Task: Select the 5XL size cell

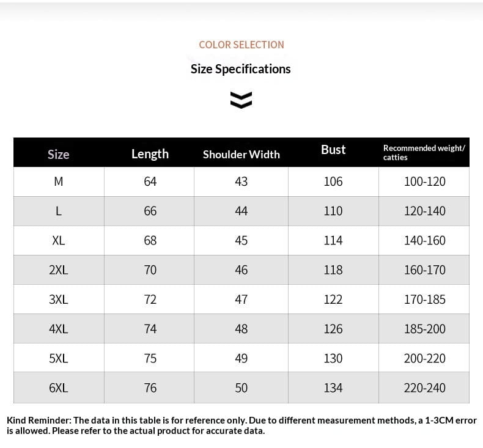Action: pyautogui.click(x=59, y=358)
